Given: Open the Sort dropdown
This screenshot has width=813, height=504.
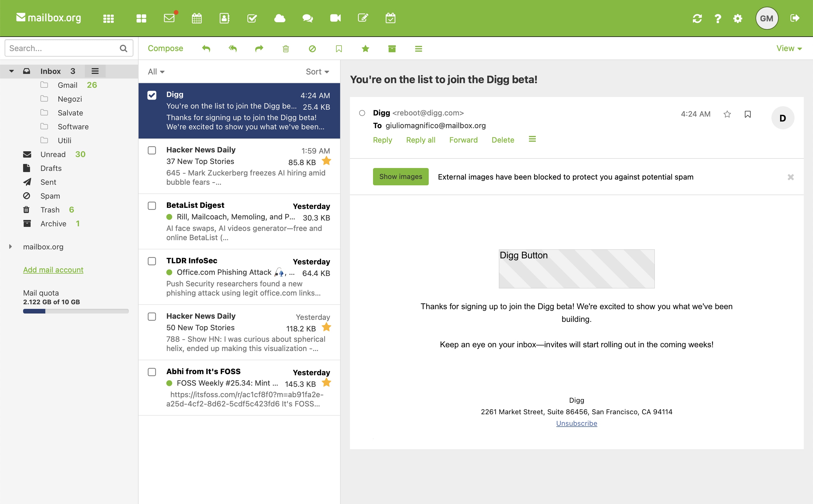Looking at the screenshot, I should tap(317, 72).
